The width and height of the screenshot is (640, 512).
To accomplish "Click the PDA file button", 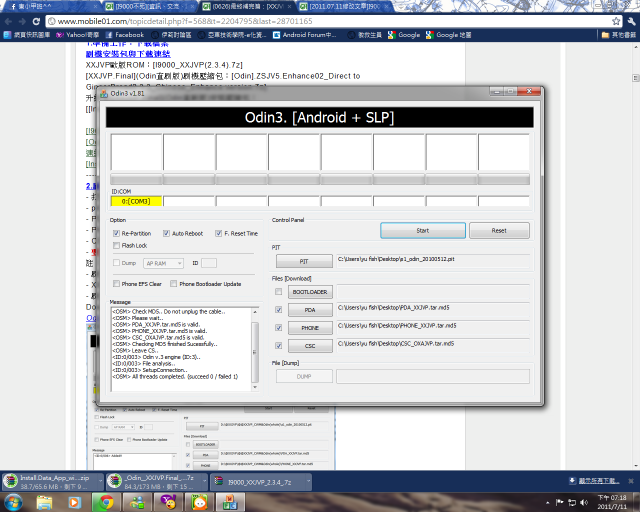I will [310, 310].
